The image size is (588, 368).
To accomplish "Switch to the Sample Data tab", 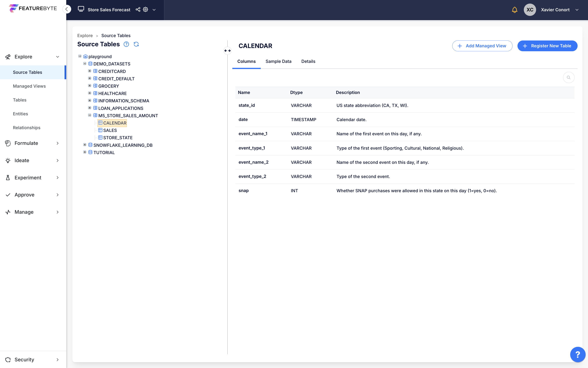I will point(278,61).
